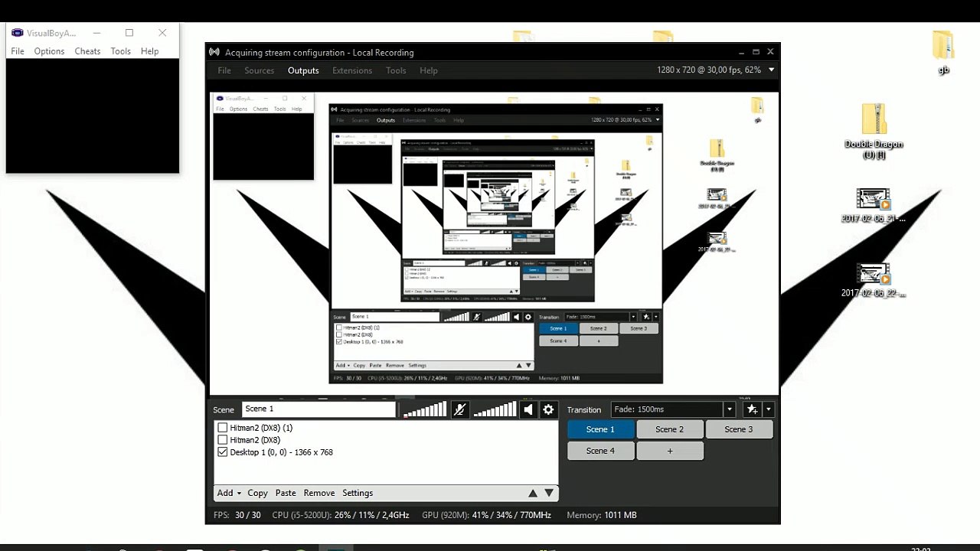This screenshot has width=980, height=551.
Task: Open Cheats menu in VisualBoyAdvance
Action: [x=87, y=51]
